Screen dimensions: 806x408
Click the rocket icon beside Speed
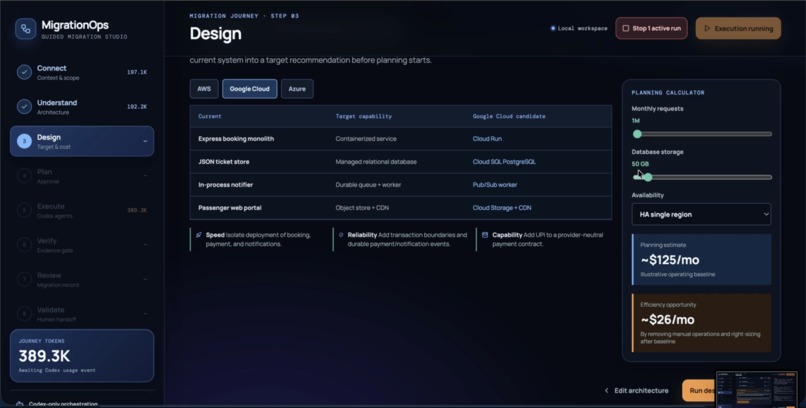pos(199,235)
